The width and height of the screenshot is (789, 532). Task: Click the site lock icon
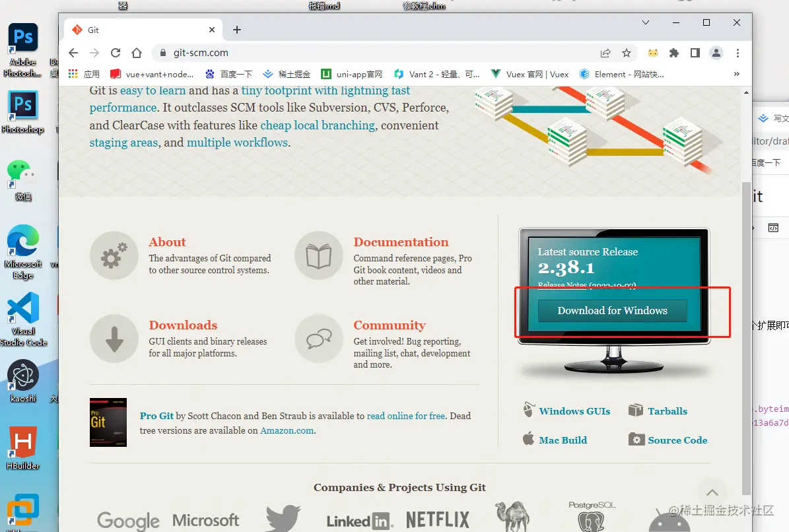(162, 53)
